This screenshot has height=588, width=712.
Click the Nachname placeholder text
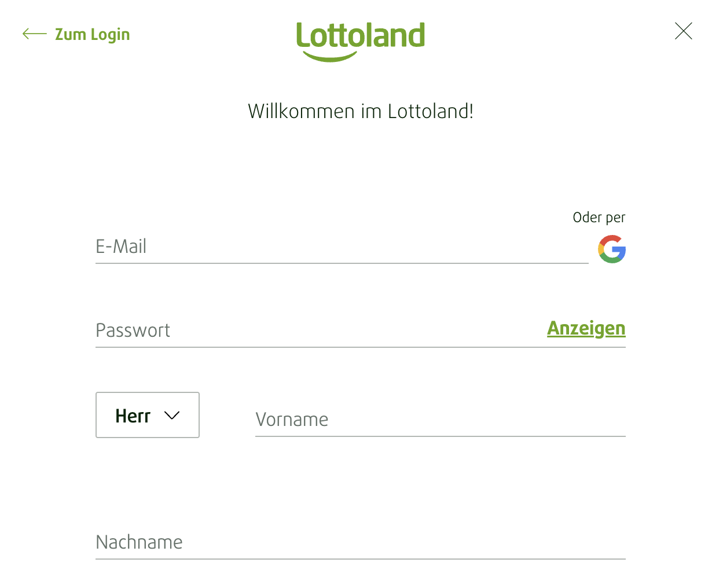click(x=139, y=542)
